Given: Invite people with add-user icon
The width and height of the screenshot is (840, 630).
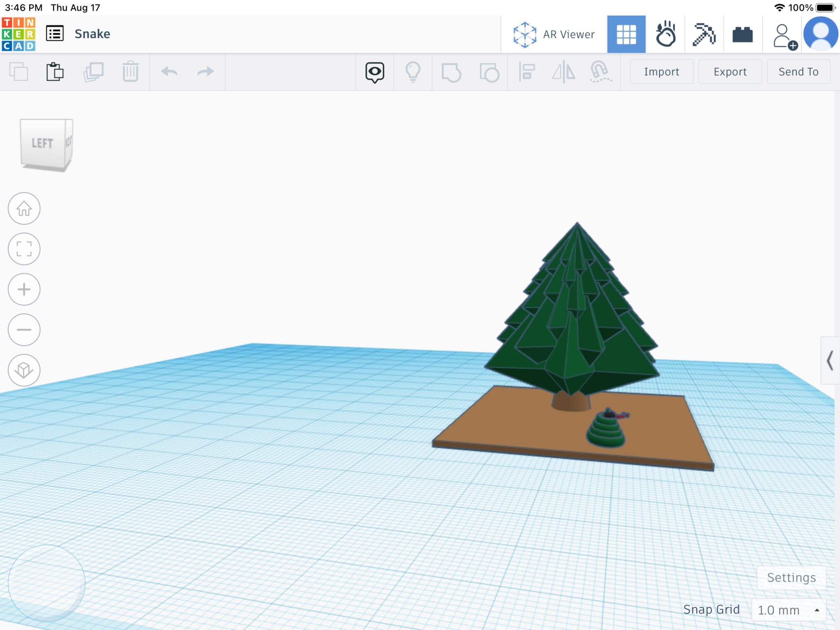Looking at the screenshot, I should tap(784, 36).
